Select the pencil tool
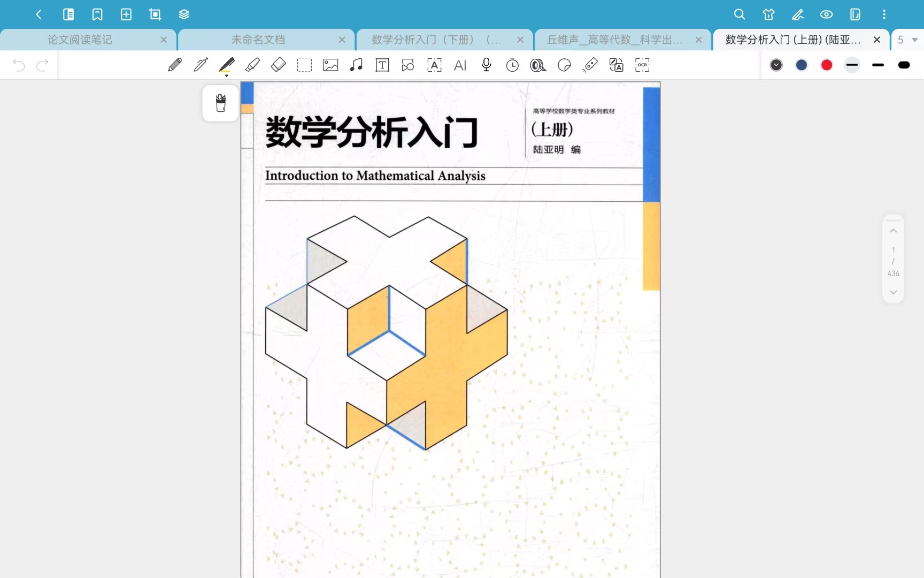This screenshot has height=578, width=924. [x=175, y=65]
